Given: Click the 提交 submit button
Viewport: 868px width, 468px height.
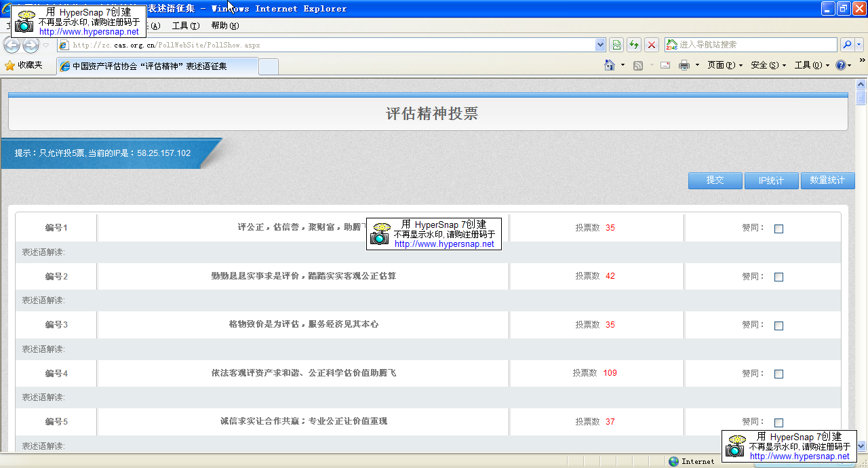Looking at the screenshot, I should 715,180.
